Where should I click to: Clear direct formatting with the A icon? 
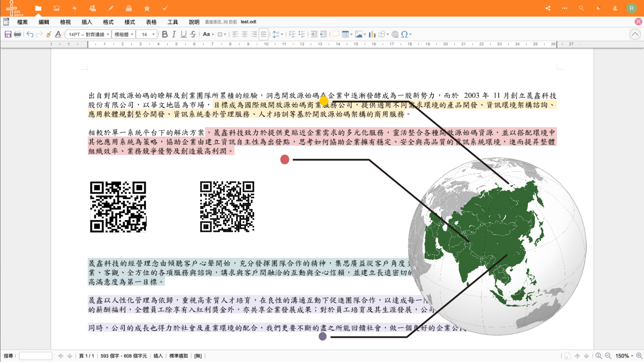point(58,34)
